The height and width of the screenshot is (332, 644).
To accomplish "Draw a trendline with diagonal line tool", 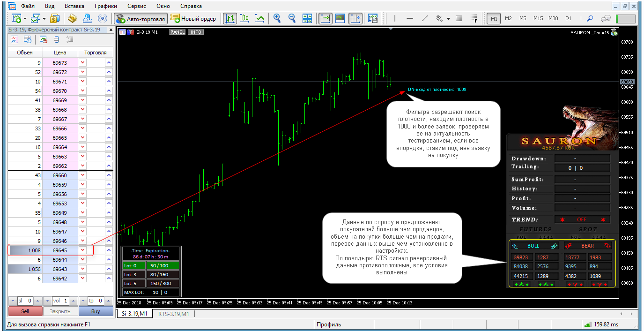I will click(x=425, y=18).
